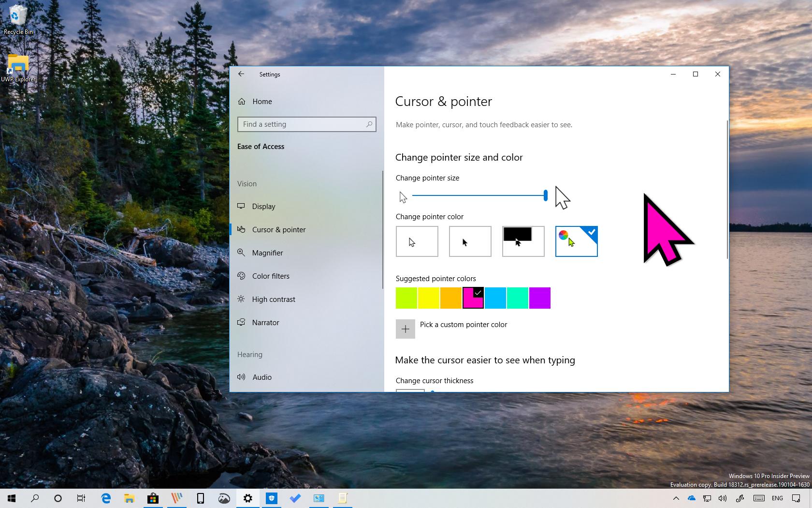The height and width of the screenshot is (508, 812).
Task: Select the white pointer style
Action: (417, 241)
